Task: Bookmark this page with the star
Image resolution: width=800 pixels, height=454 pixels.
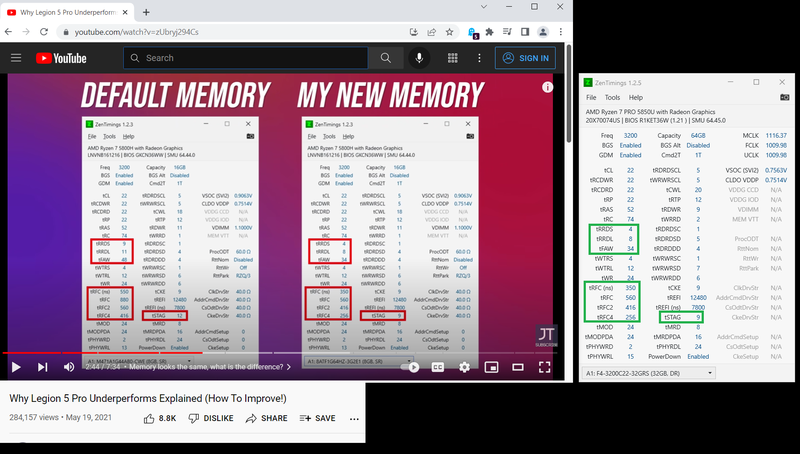Action: 449,32
